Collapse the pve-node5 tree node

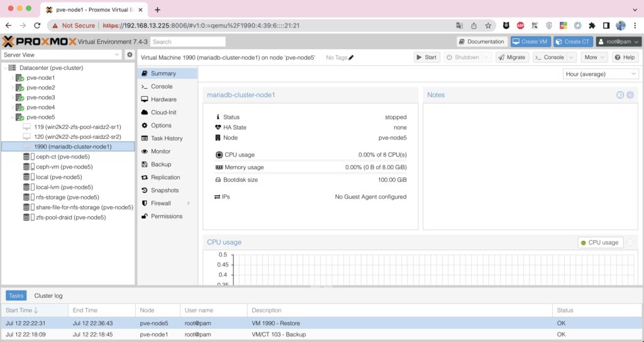tap(13, 118)
